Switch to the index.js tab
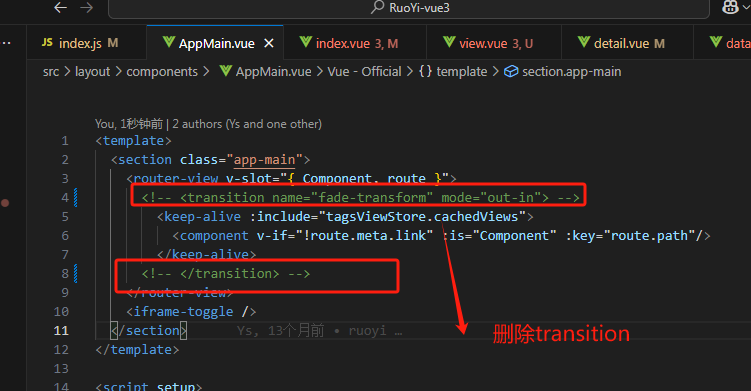751x391 pixels. (86, 43)
